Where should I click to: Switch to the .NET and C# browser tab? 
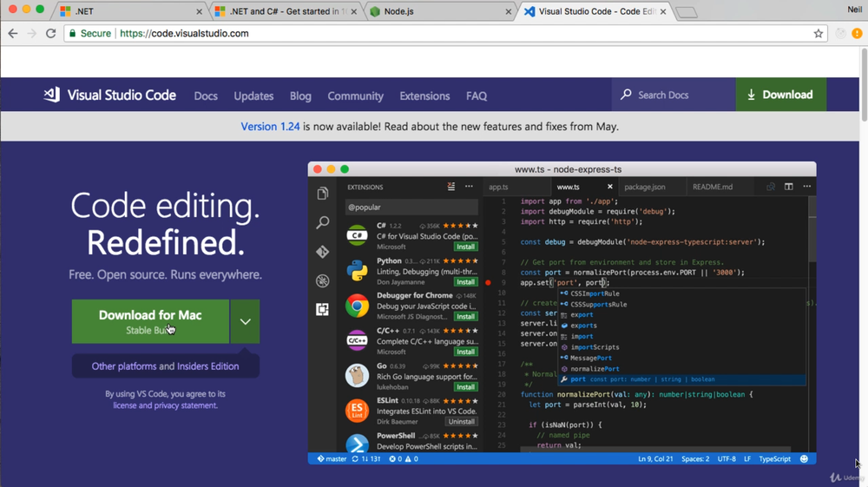285,11
